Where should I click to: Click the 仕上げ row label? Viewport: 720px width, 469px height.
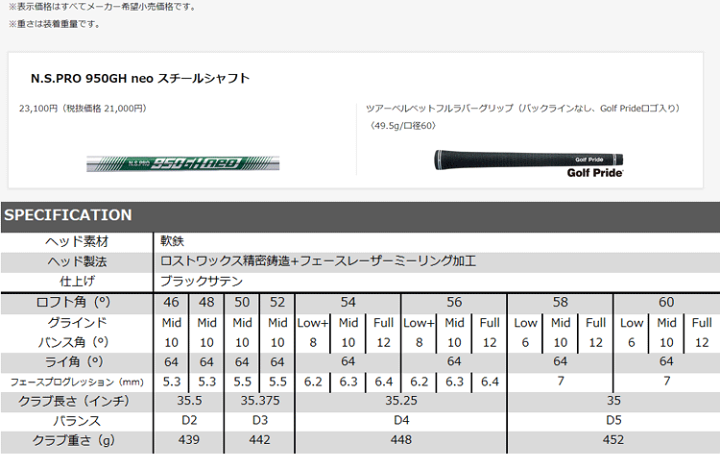pos(77,281)
